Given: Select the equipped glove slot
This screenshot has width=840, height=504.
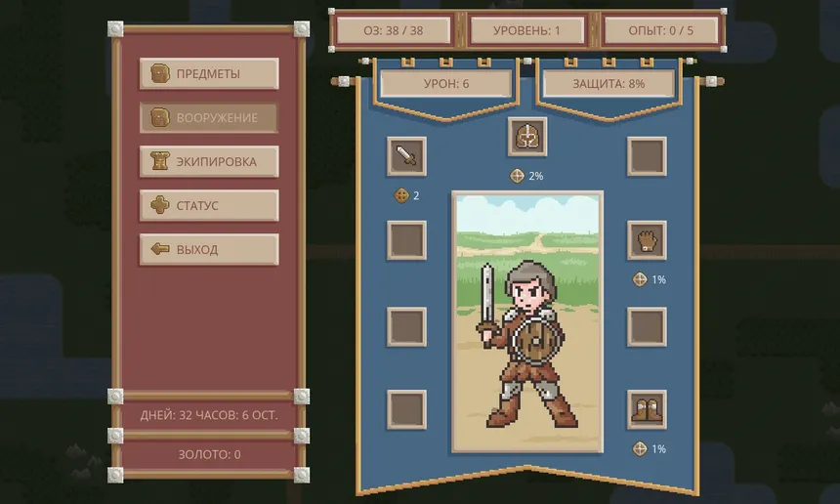Looking at the screenshot, I should pyautogui.click(x=647, y=240).
